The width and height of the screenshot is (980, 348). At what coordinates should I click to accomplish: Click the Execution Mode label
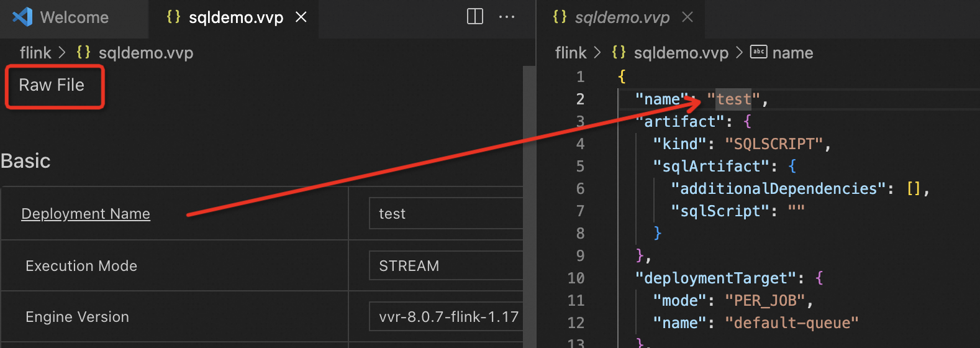point(81,266)
